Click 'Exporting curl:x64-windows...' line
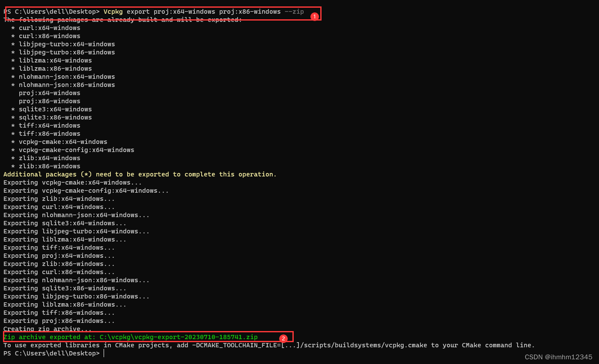This screenshot has width=599, height=364. tap(59, 207)
